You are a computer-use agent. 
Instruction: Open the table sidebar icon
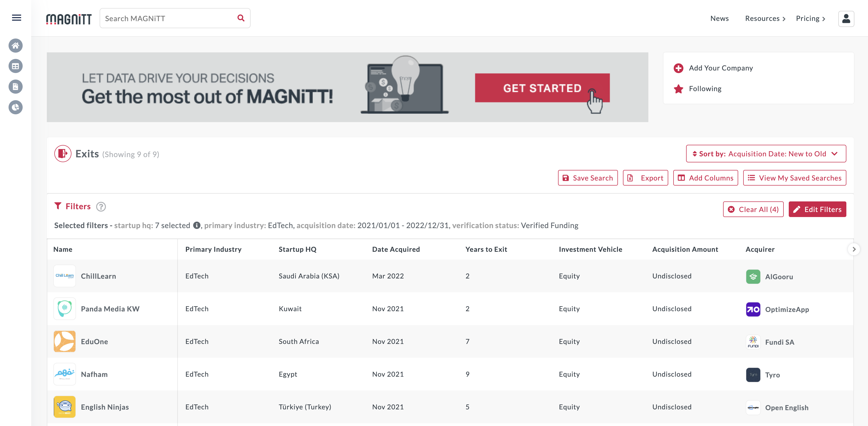coord(16,66)
